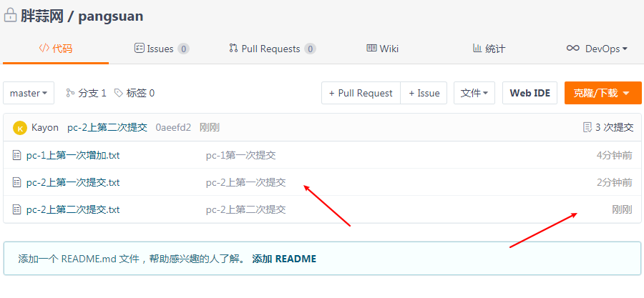Screen dimensions: 644x298
Task: Open the 统计 statistics tab
Action: pos(489,49)
